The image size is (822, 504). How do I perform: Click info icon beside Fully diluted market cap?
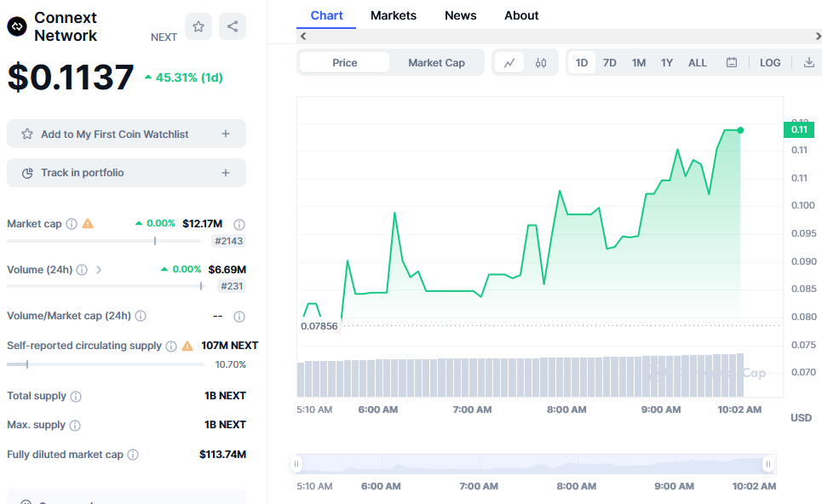(x=133, y=455)
